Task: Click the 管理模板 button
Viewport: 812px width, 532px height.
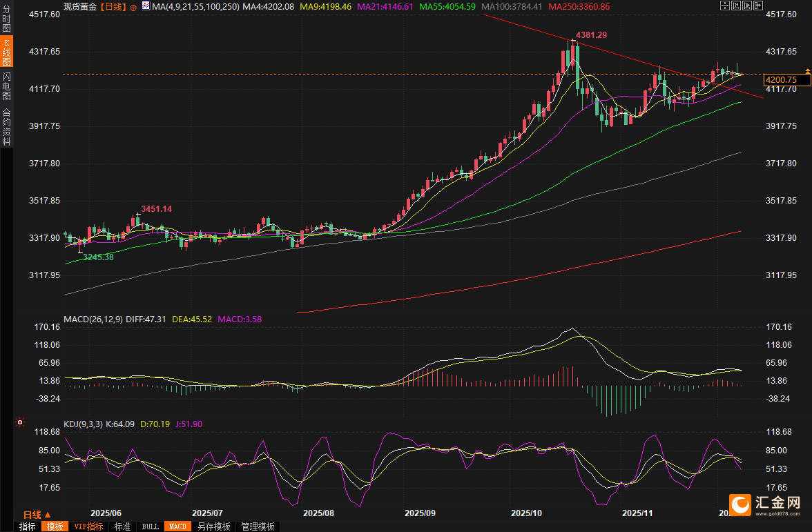Action: pyautogui.click(x=257, y=526)
